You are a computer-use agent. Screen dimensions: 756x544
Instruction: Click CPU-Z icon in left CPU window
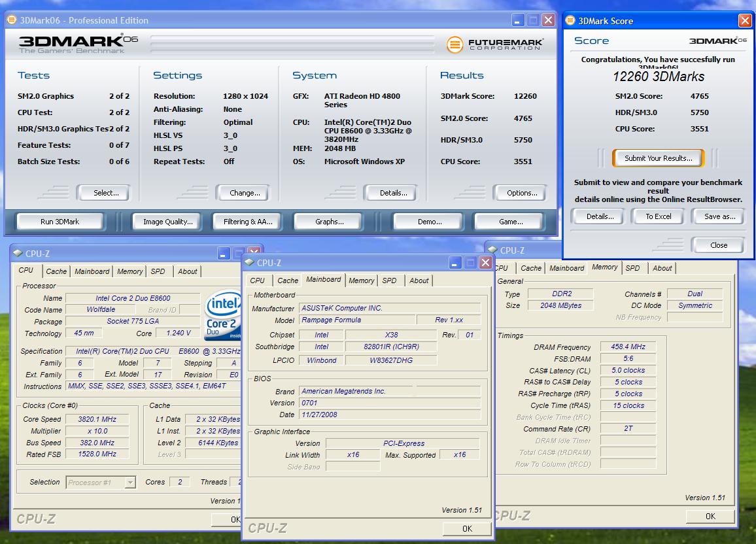click(18, 253)
